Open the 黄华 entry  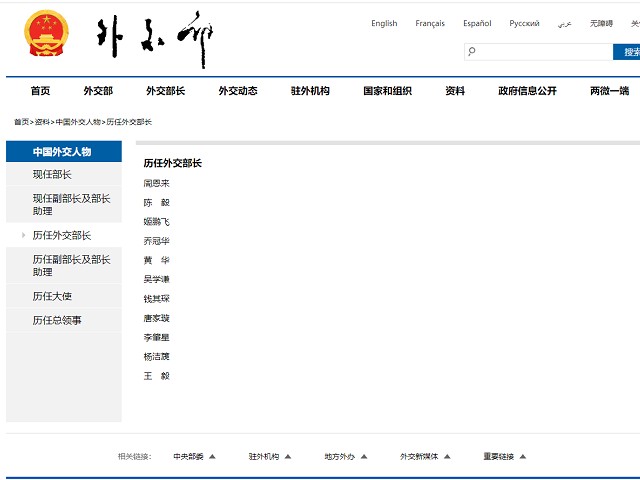(x=156, y=260)
